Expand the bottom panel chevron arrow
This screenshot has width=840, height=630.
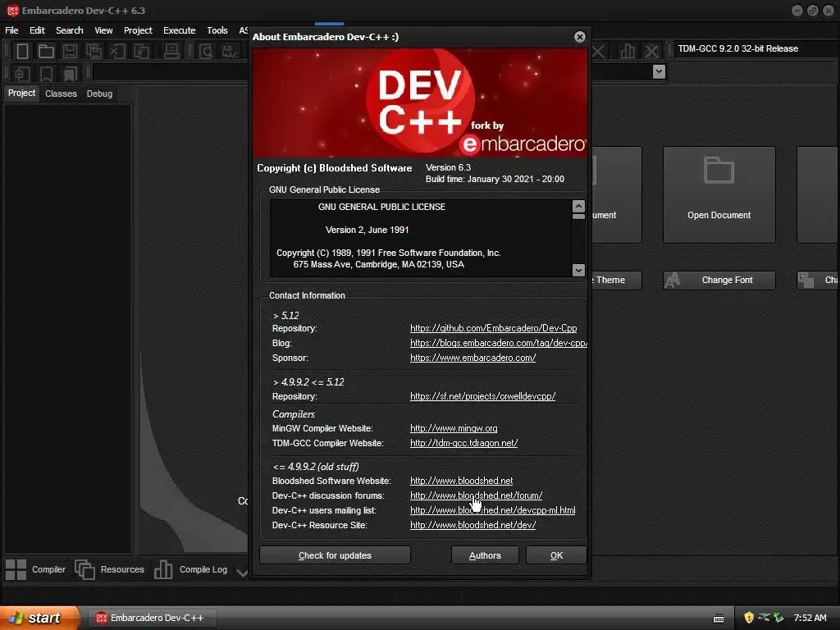click(x=242, y=572)
